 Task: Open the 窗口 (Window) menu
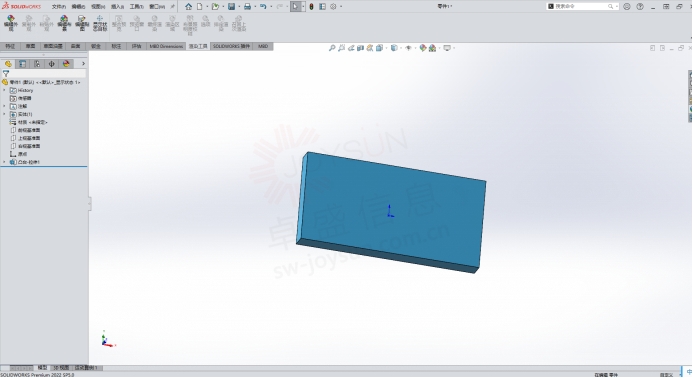[156, 7]
